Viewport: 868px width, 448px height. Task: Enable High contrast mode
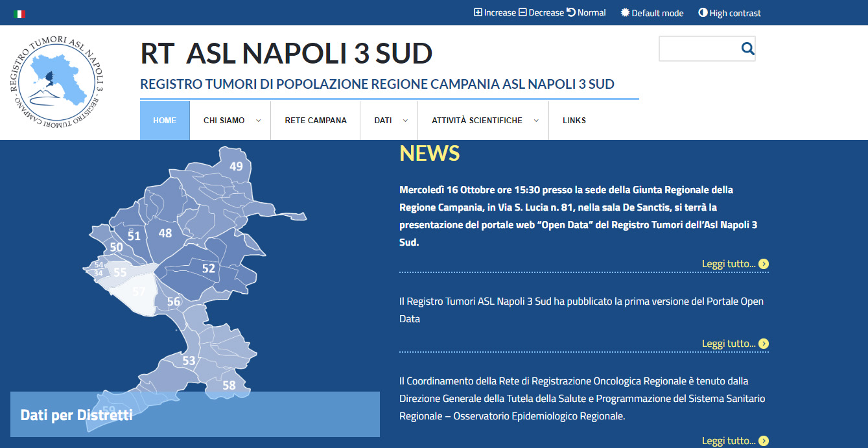729,13
